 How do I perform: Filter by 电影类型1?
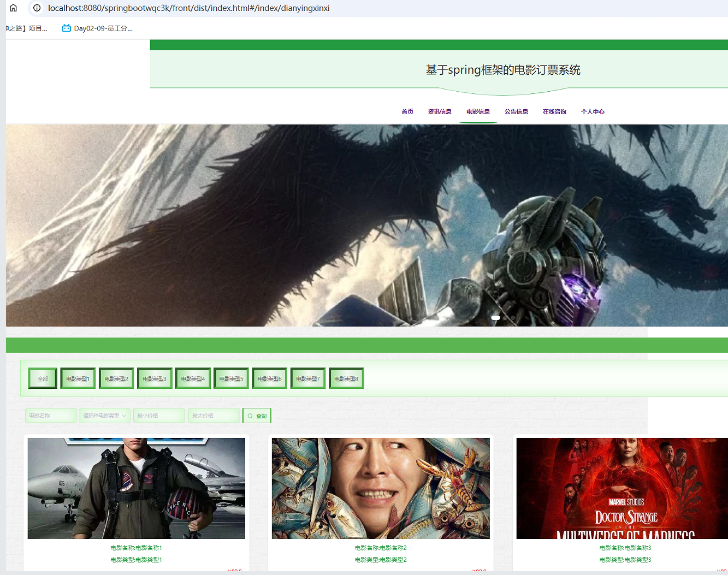coord(78,378)
